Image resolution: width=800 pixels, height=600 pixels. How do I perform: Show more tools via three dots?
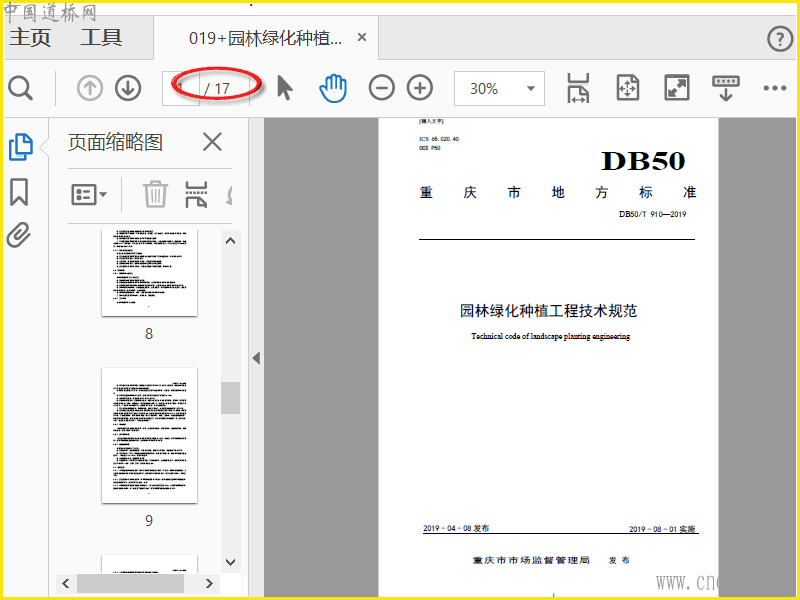[774, 88]
